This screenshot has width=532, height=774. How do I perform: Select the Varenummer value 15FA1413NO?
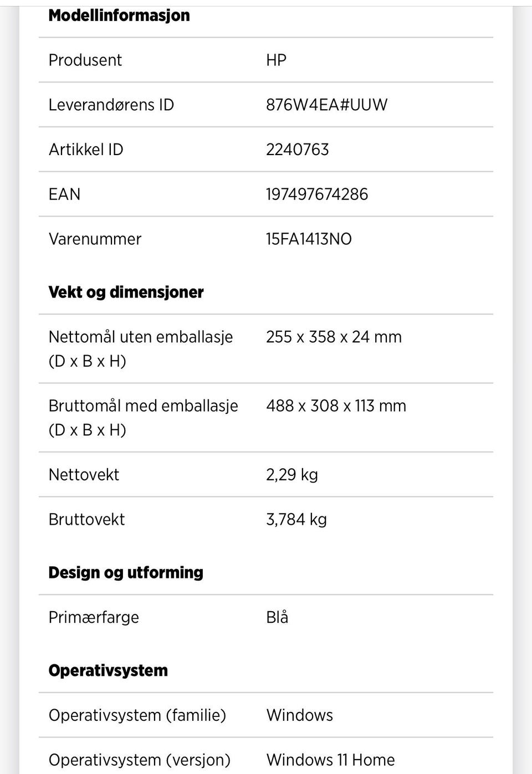pos(309,239)
